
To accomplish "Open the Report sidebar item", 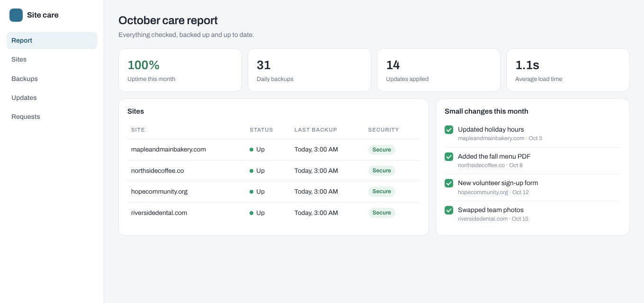I will tap(52, 41).
